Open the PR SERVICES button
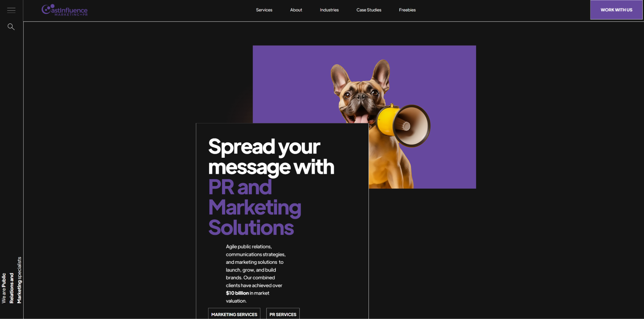 pos(283,314)
